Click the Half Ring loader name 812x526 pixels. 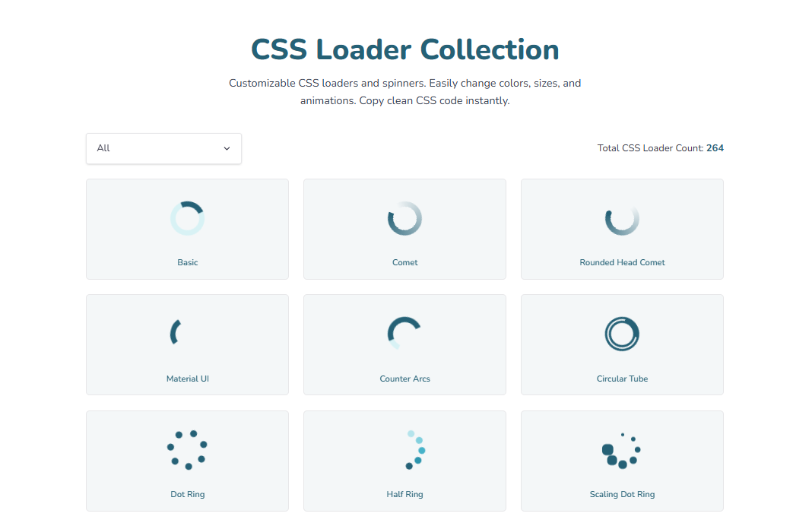click(404, 493)
